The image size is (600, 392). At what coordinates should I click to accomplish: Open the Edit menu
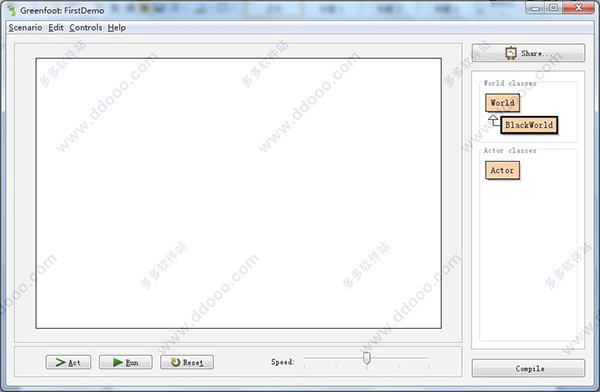[56, 28]
